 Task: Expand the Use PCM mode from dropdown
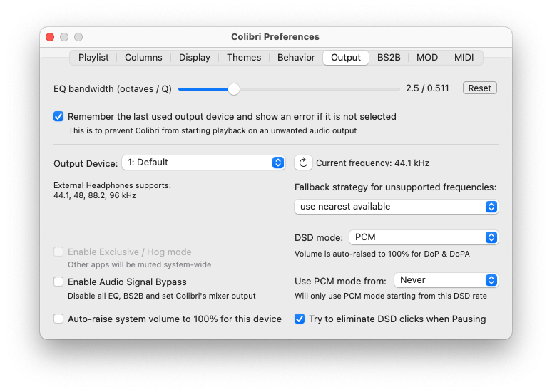[446, 280]
